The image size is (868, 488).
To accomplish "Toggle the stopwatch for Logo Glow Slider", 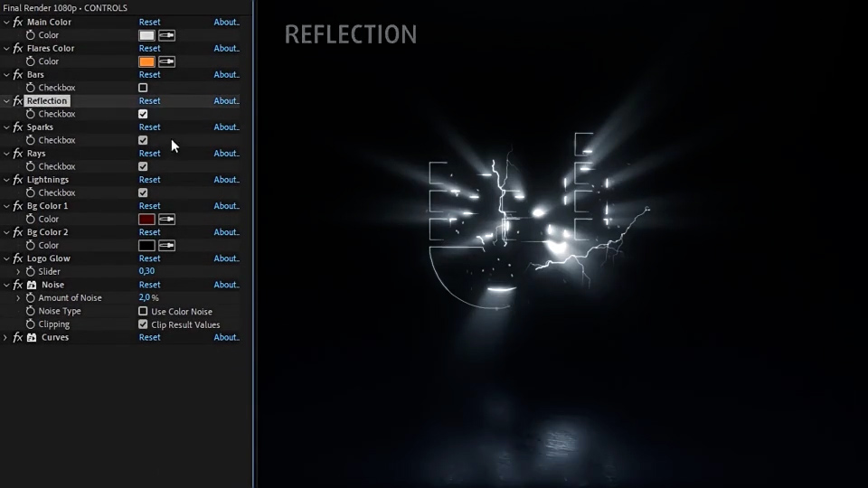I will click(x=31, y=271).
